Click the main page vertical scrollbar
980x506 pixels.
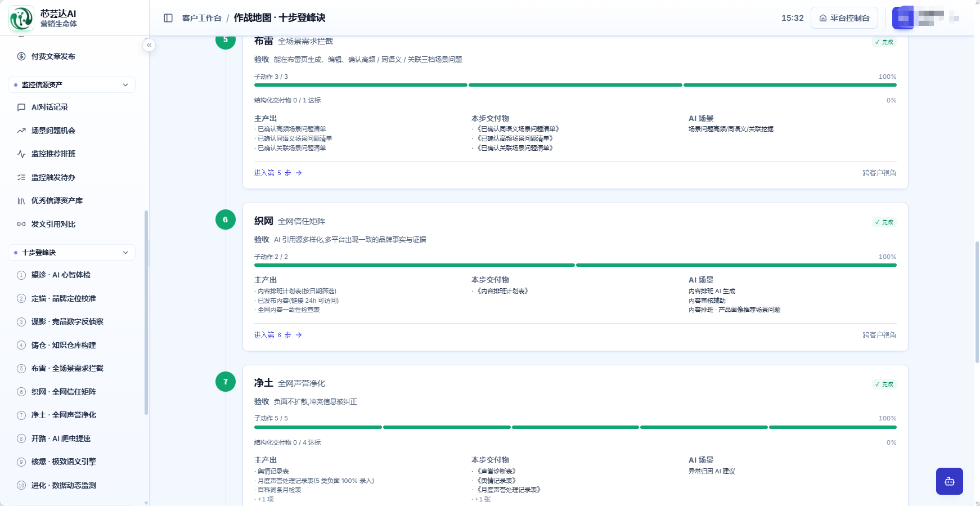tap(977, 302)
